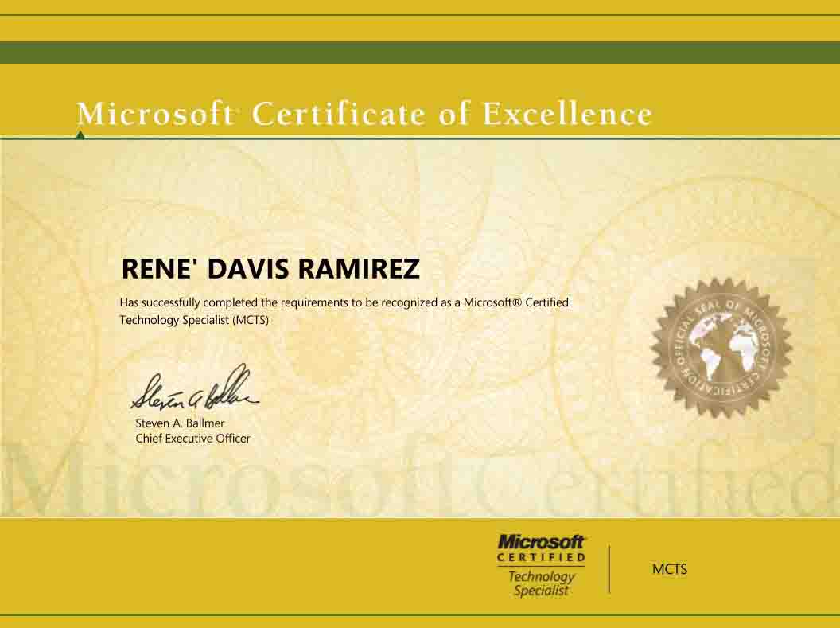
Task: Click the 'Chief Executive Officer' title text
Action: tap(192, 439)
